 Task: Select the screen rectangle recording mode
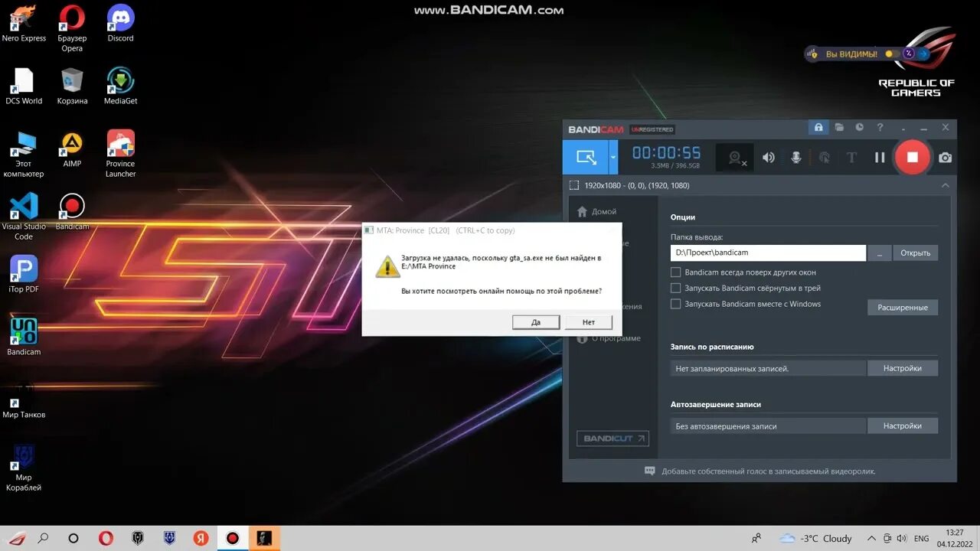[x=586, y=158]
